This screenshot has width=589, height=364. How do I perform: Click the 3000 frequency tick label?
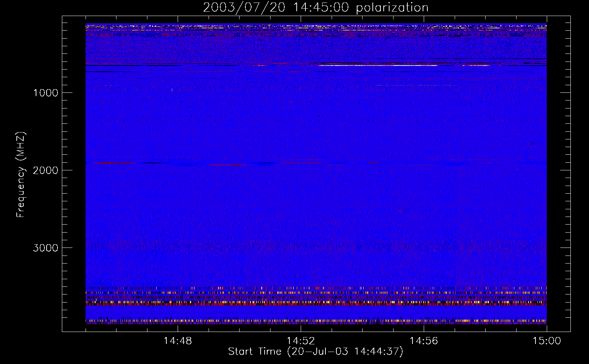(x=46, y=248)
